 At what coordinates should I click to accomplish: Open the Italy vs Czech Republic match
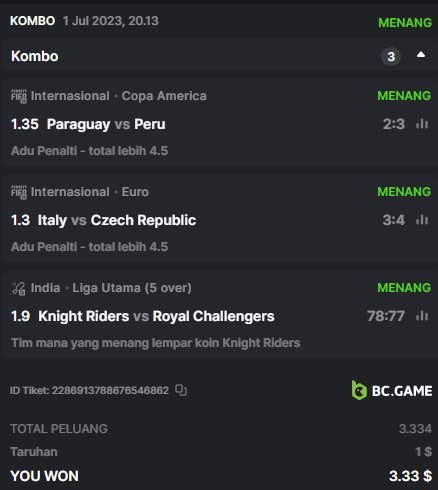point(117,220)
